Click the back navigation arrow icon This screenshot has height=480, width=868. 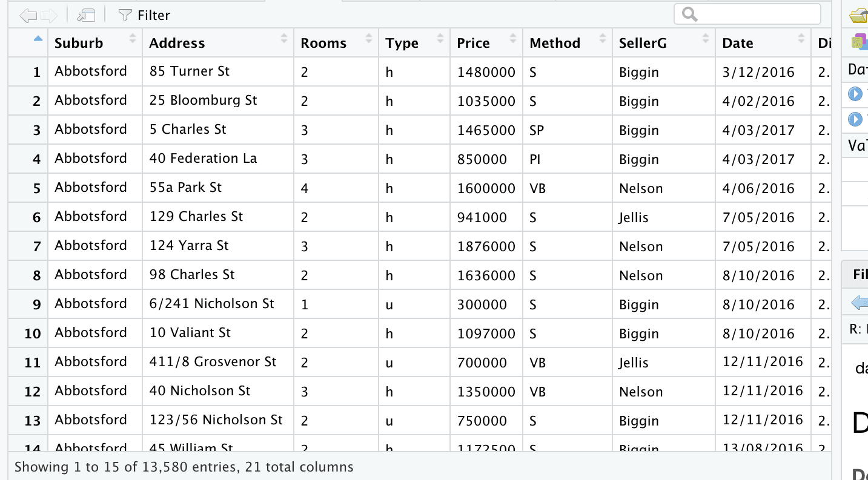28,15
